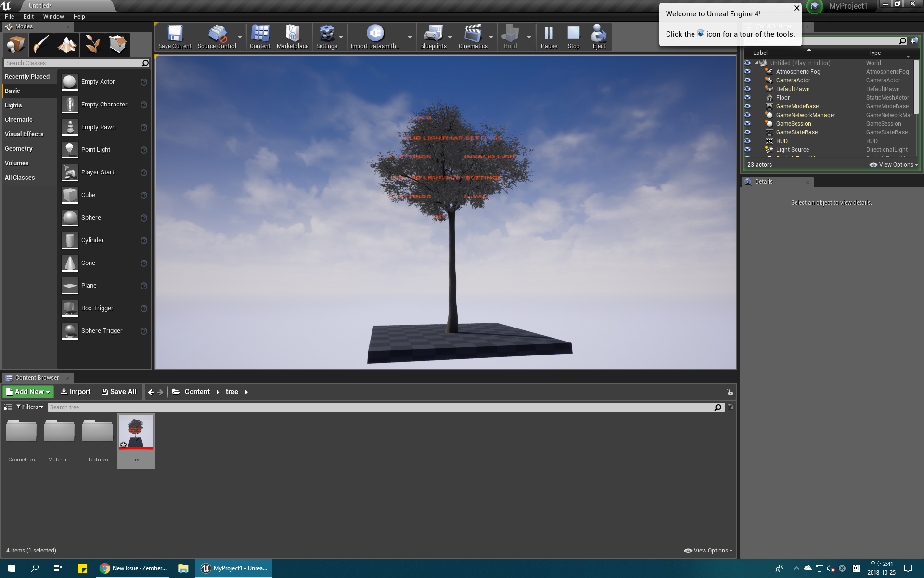This screenshot has width=924, height=578.
Task: Select the Place mode icon
Action: click(15, 44)
